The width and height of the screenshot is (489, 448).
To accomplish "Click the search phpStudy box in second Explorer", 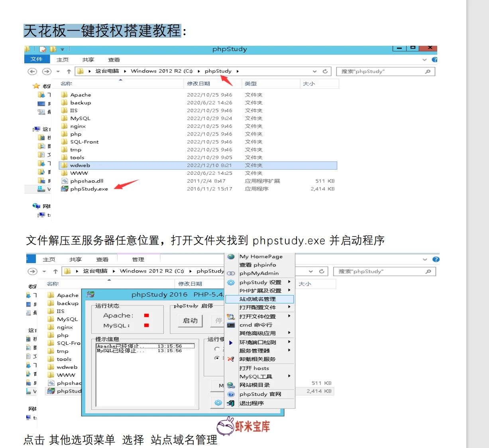I will tap(384, 271).
